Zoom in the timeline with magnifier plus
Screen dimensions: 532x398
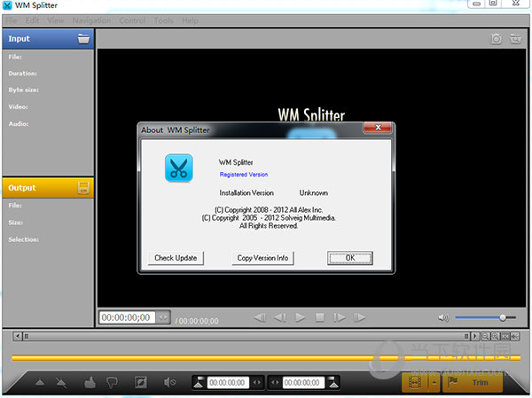pos(496,336)
